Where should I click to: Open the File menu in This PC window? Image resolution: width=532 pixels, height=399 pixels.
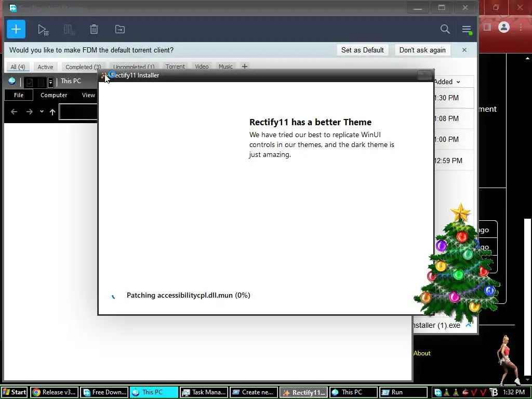click(19, 95)
